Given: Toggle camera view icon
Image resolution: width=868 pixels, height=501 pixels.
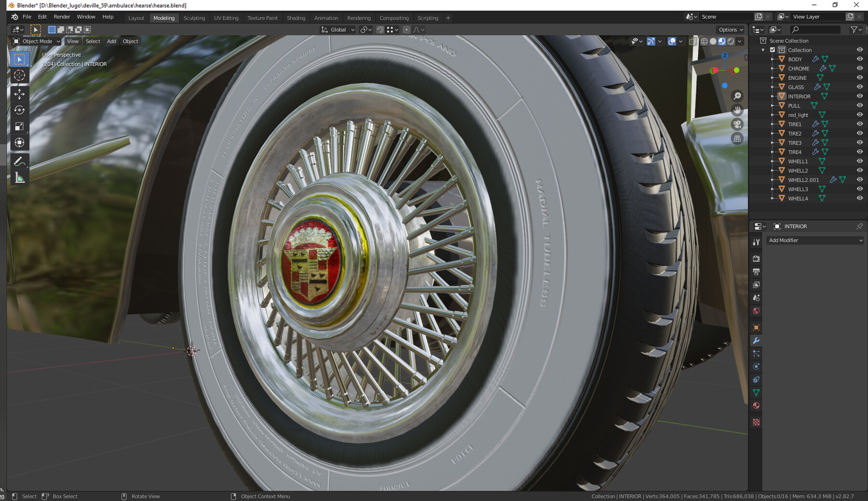Looking at the screenshot, I should (737, 125).
